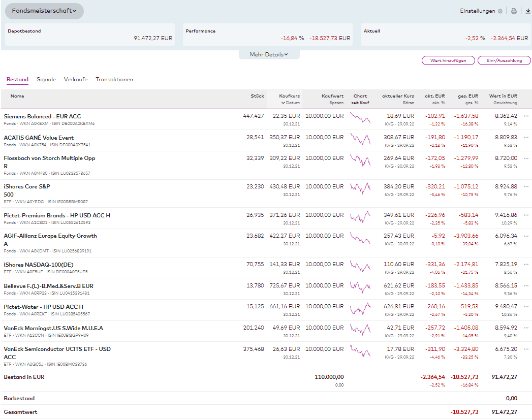Click the download export icon

tap(528, 11)
